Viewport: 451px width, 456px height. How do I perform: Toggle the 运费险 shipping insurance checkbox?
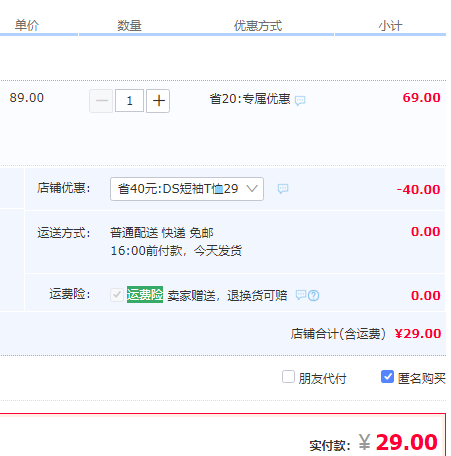[117, 295]
